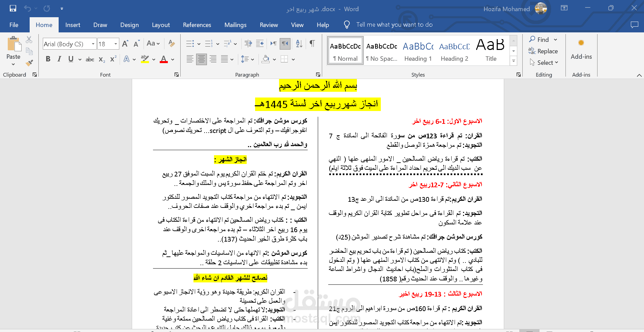Apply the Title style
Screen dimensions: 644x332
pos(491,50)
